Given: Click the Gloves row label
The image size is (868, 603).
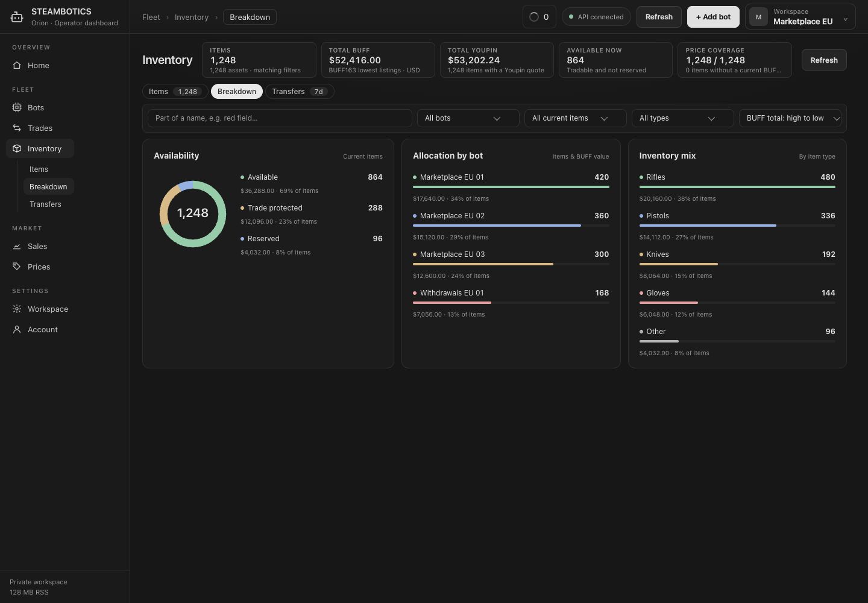Looking at the screenshot, I should click(658, 293).
